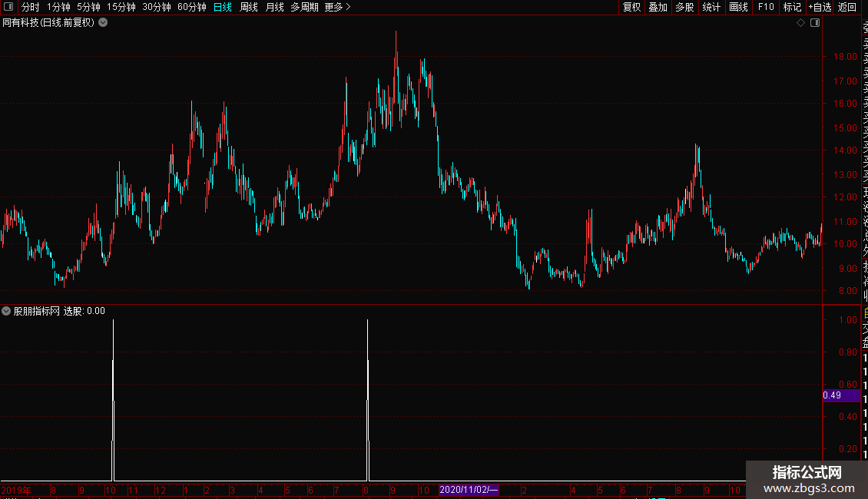868x499 pixels.
Task: Click the 标记 mark button
Action: pos(792,7)
